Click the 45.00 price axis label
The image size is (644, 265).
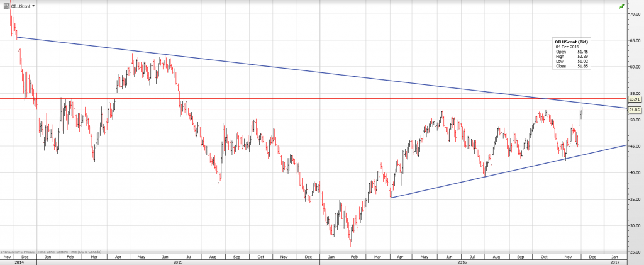click(x=634, y=146)
